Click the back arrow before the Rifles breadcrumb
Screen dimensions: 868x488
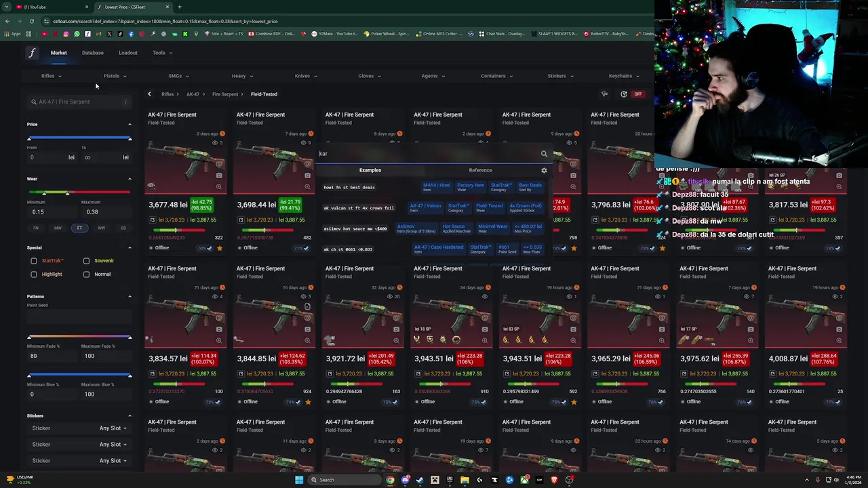(x=149, y=94)
